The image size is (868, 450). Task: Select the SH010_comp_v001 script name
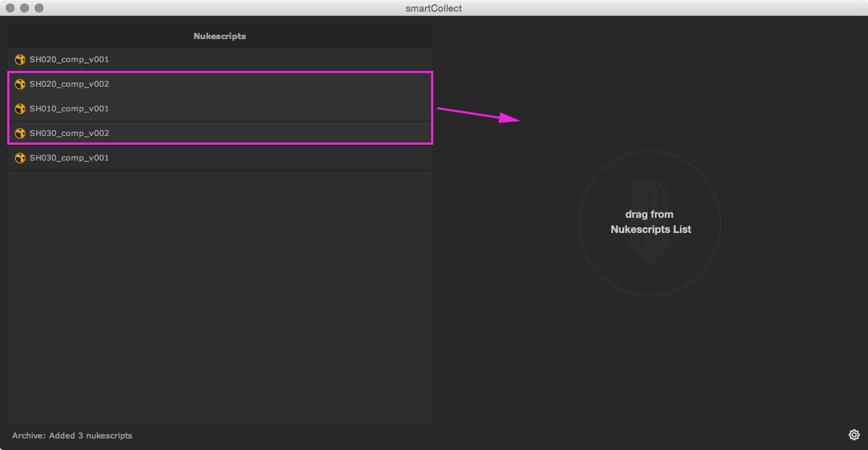coord(69,109)
